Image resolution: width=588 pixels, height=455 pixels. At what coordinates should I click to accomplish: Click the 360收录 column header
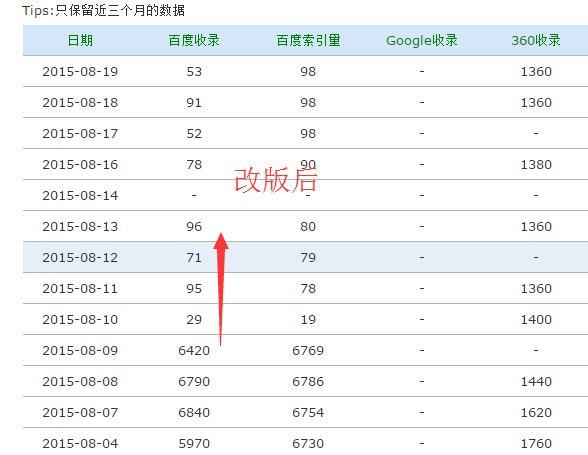point(536,40)
